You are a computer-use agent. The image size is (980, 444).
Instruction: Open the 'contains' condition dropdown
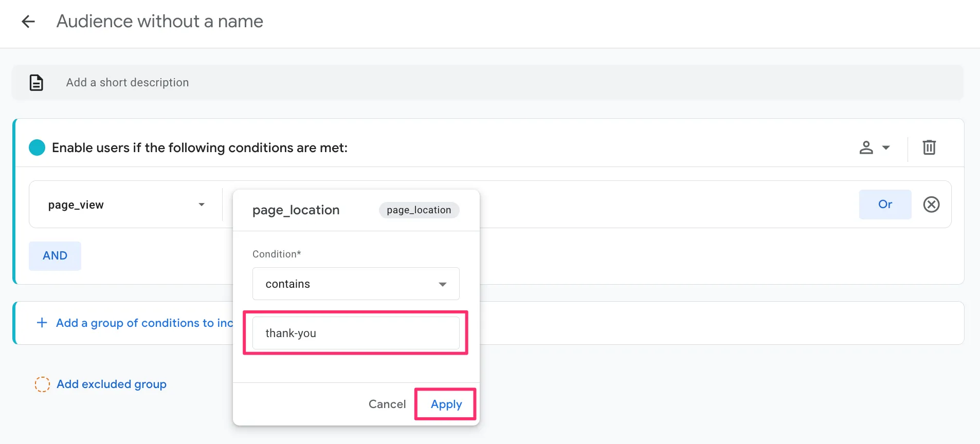point(356,284)
